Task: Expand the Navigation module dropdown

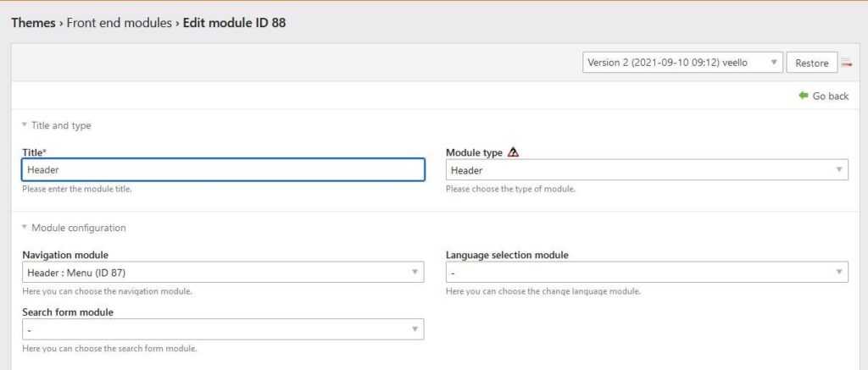Action: 223,272
